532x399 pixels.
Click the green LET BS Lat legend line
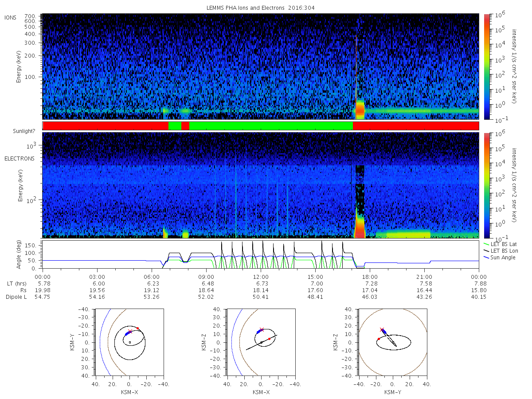coord(486,244)
